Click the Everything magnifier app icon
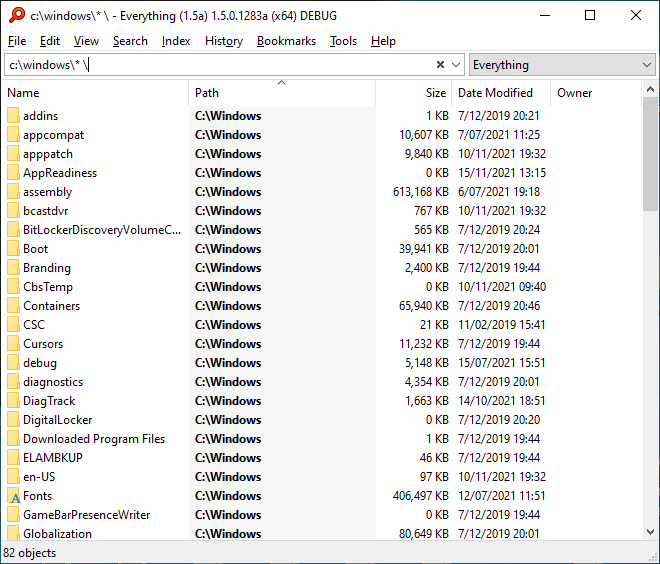The height and width of the screenshot is (564, 660). click(17, 16)
